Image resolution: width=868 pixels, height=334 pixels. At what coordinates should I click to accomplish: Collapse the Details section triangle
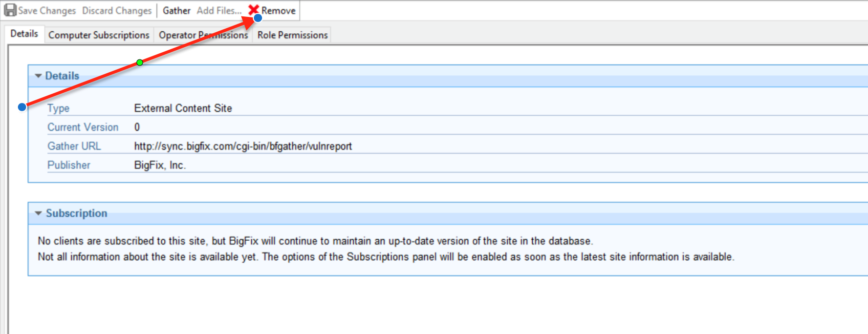[x=38, y=76]
